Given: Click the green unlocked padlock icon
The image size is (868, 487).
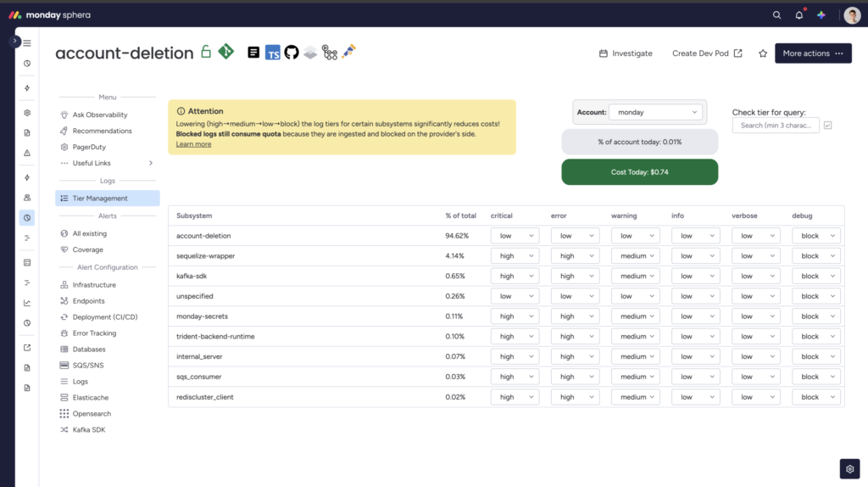Looking at the screenshot, I should (206, 52).
